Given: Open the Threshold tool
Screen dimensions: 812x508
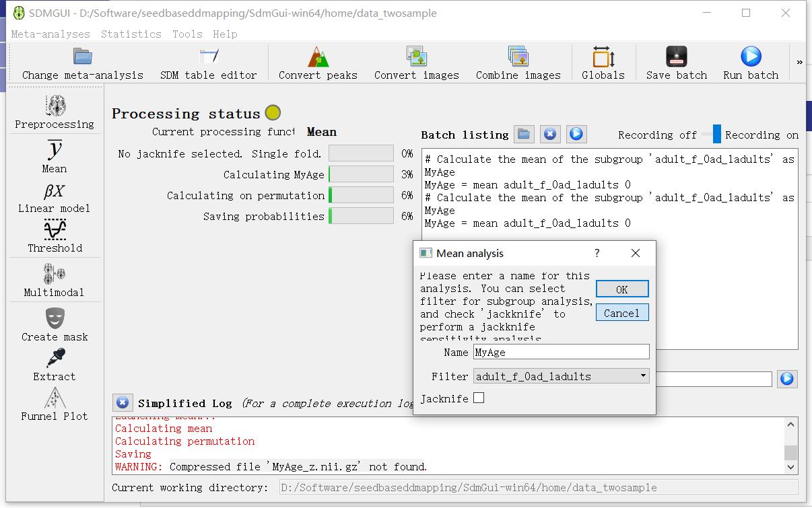Looking at the screenshot, I should tap(55, 236).
